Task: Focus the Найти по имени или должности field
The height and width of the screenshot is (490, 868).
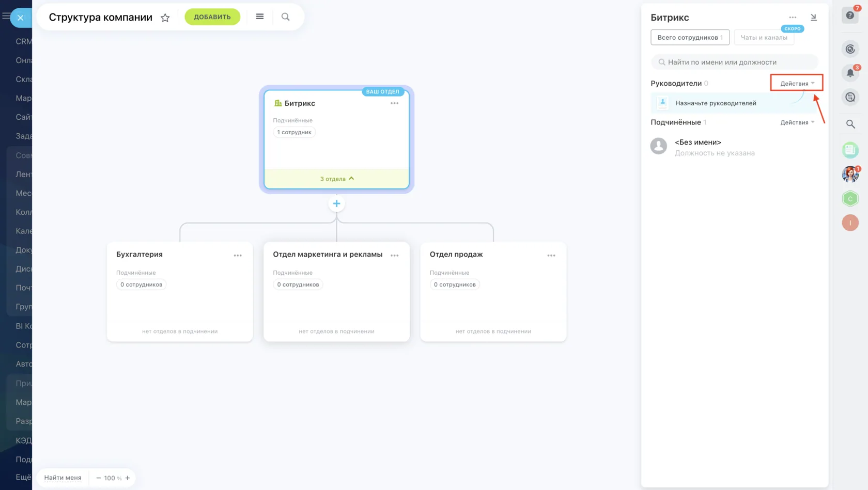Action: [734, 62]
